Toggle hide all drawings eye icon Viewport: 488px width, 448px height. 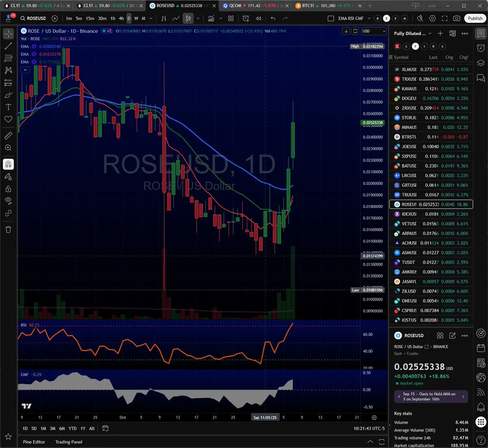(8, 200)
